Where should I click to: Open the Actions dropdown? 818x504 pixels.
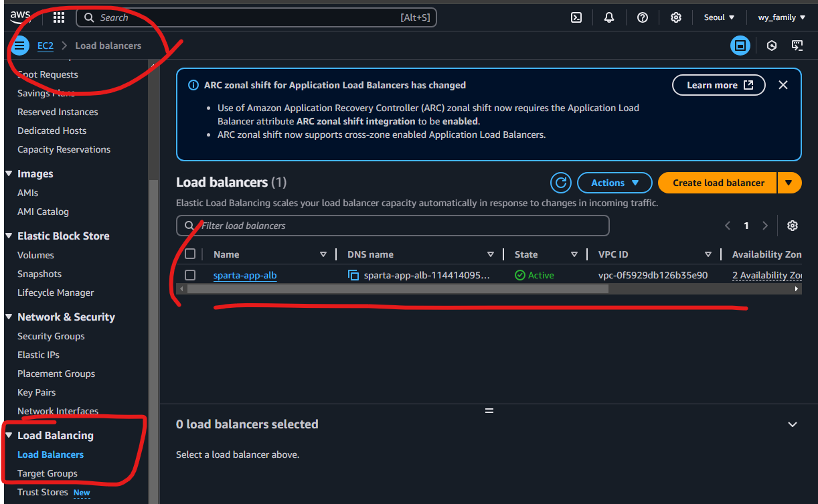(614, 183)
